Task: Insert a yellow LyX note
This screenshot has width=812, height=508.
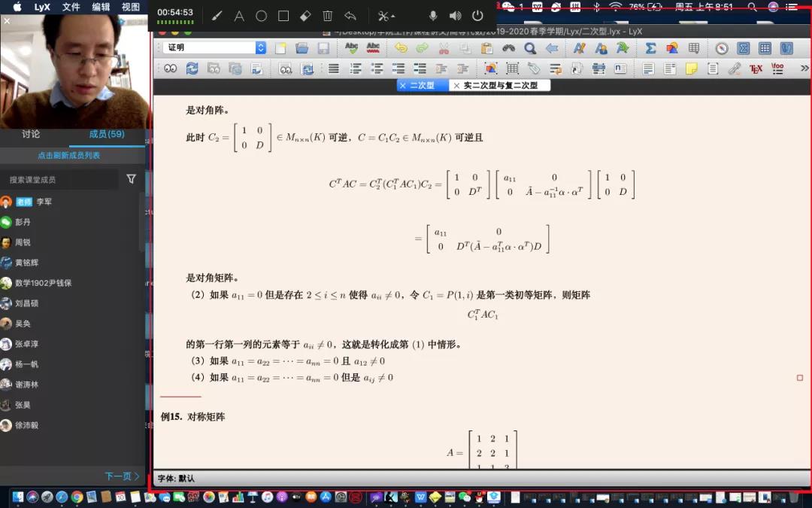Action: point(692,68)
